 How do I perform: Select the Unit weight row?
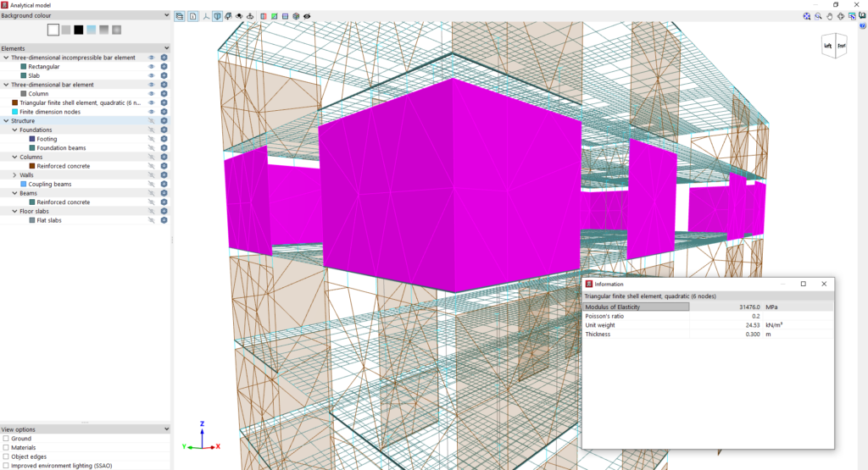point(708,325)
